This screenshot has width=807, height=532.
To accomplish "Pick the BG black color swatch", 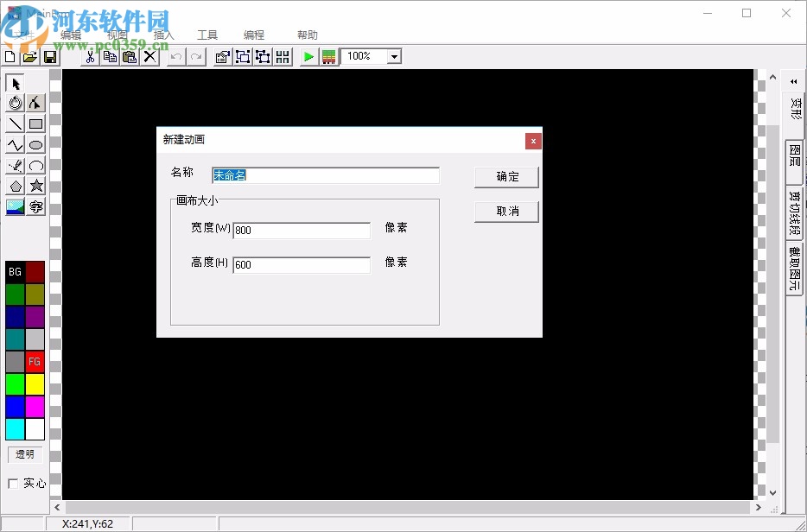I will pos(15,272).
